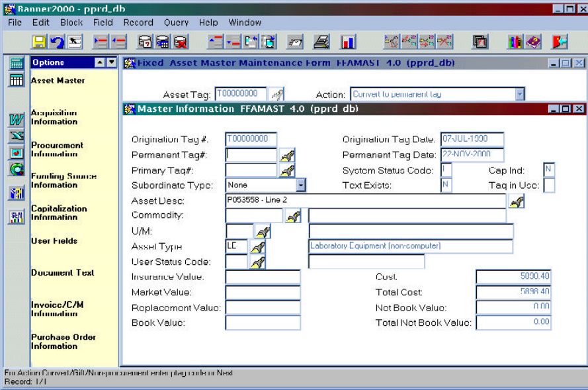The width and height of the screenshot is (588, 390).
Task: Click the lookup icon beside Asset Desc field
Action: pos(517,201)
